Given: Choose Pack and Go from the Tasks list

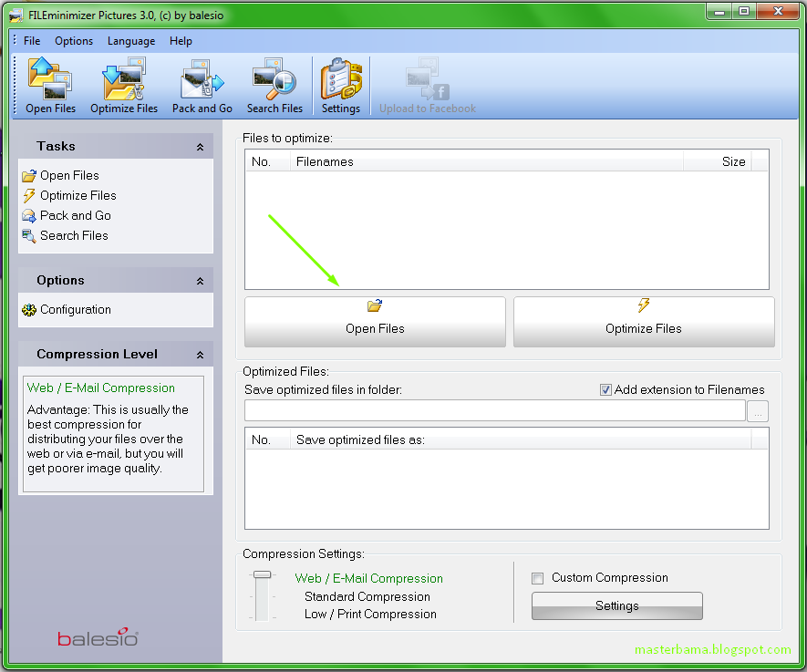Looking at the screenshot, I should (75, 215).
